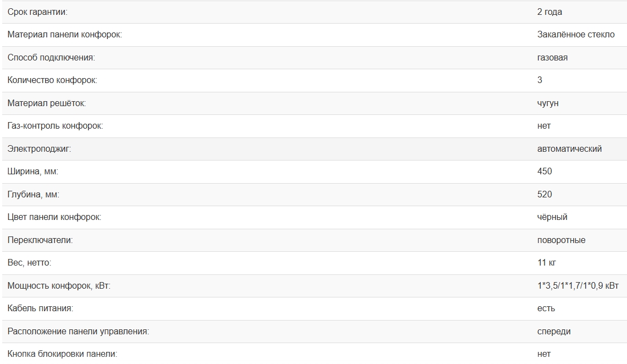This screenshot has width=627, height=364.
Task: Click the '2 года' warranty value
Action: click(549, 12)
